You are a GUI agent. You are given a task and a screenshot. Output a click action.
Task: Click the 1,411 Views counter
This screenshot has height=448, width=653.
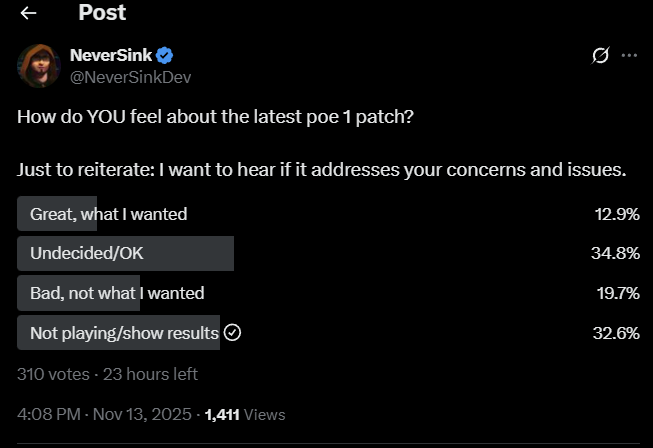pos(245,414)
